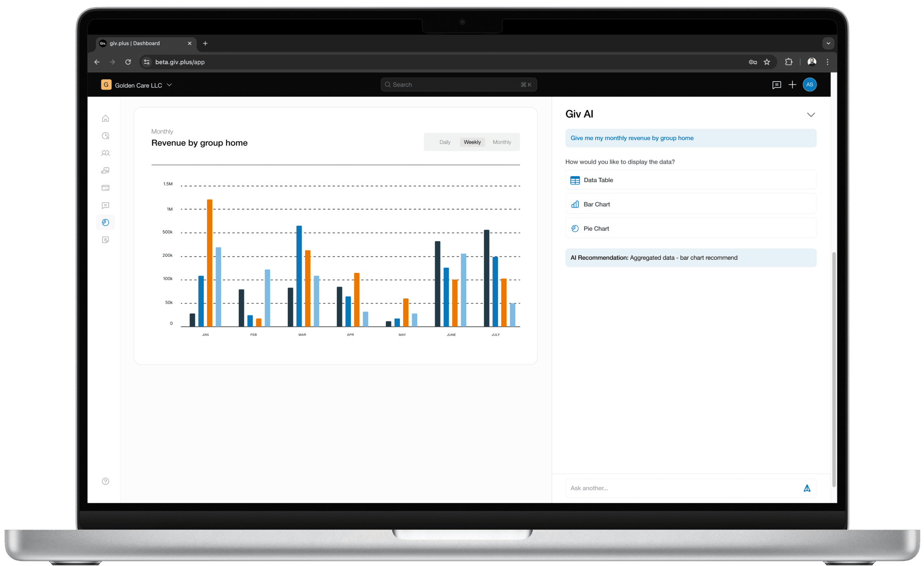Choose the Pie Chart display option
This screenshot has height=566, width=924.
[x=690, y=229]
